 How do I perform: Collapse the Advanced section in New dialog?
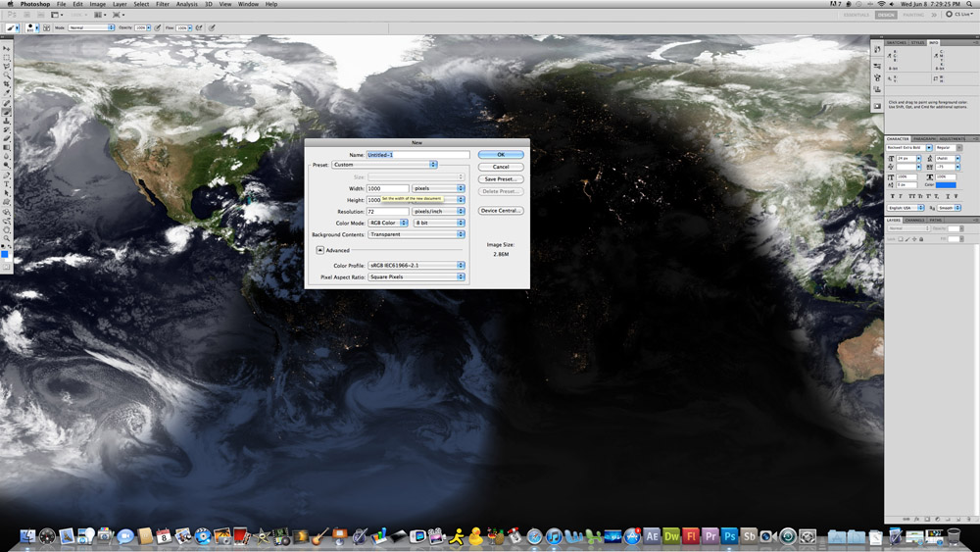tap(319, 250)
